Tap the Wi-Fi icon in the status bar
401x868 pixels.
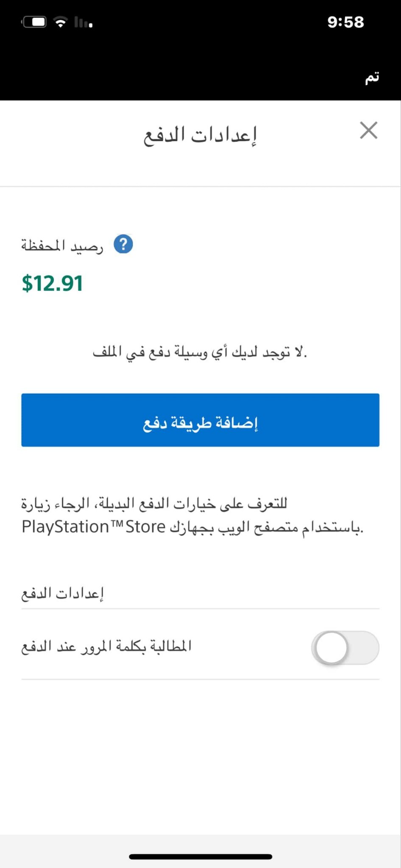(61, 22)
